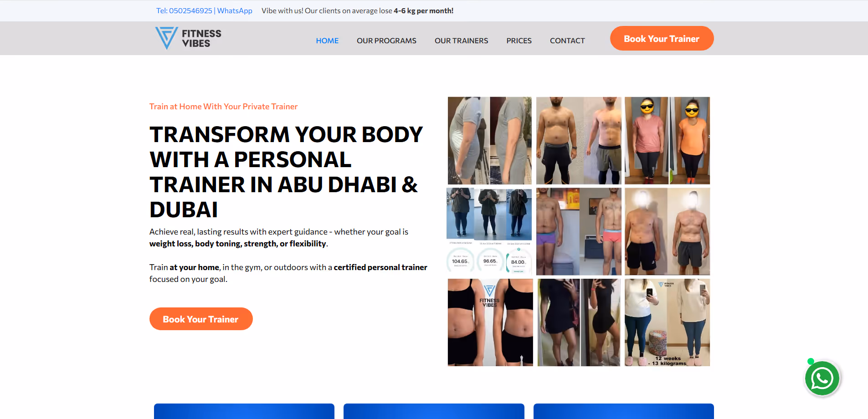Viewport: 868px width, 419px height.
Task: Click the Fitness Vibes logo
Action: (x=188, y=38)
